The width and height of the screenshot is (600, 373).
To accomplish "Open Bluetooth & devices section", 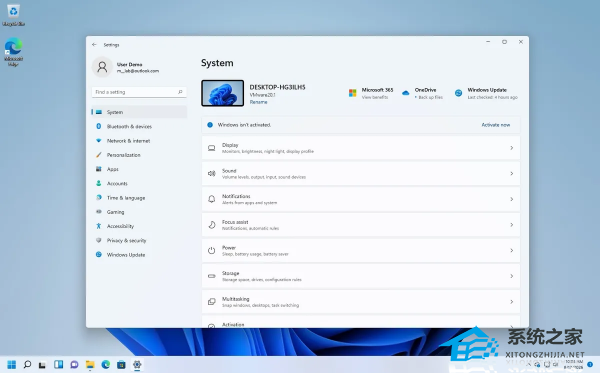I will (139, 126).
